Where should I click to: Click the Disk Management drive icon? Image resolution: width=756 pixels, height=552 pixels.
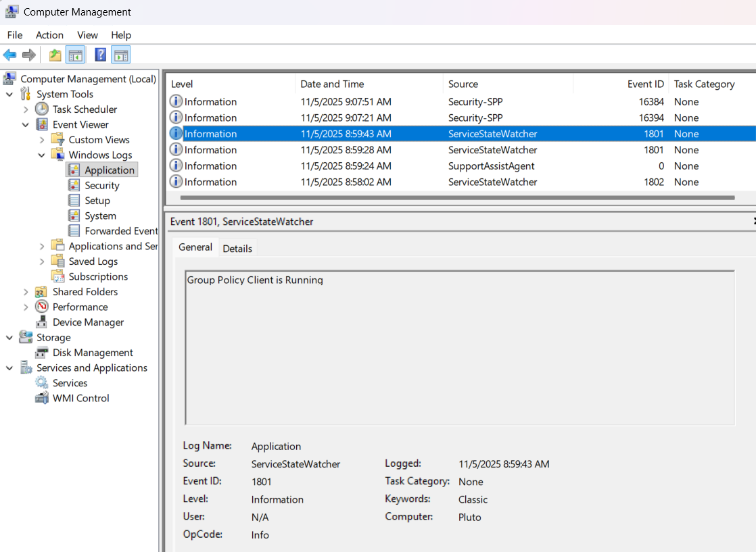tap(42, 353)
